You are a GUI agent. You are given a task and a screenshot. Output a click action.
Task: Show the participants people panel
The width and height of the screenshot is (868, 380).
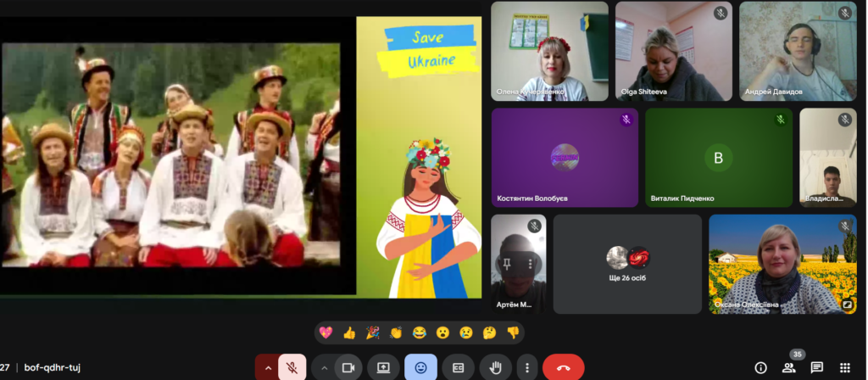(788, 367)
